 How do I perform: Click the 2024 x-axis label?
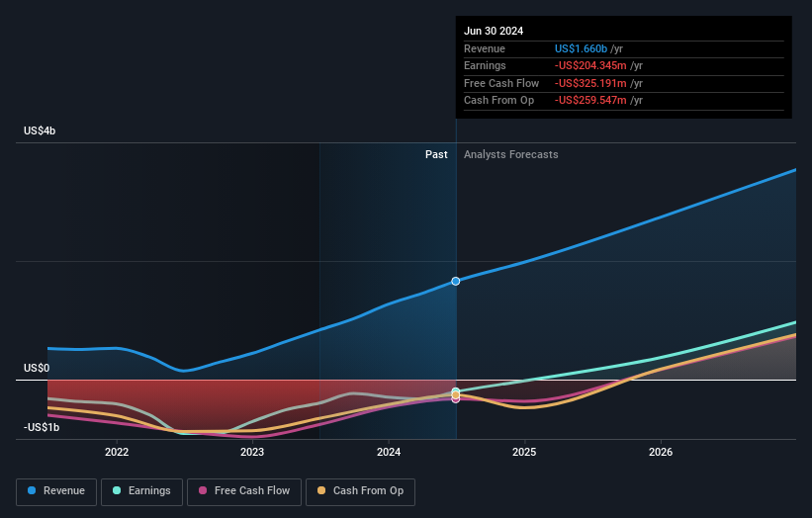[389, 452]
